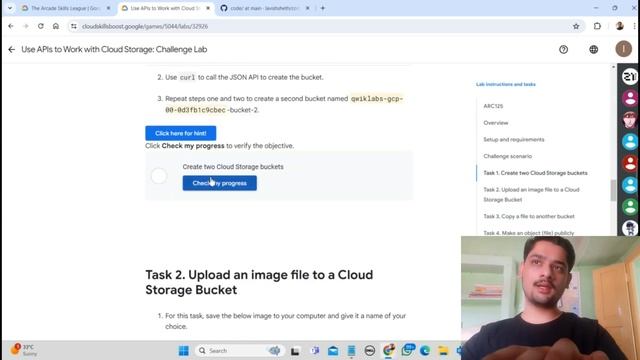Click the highlighted qwiklabs-gcp bucket name
Screen dimensions: 640x360
(x=284, y=104)
